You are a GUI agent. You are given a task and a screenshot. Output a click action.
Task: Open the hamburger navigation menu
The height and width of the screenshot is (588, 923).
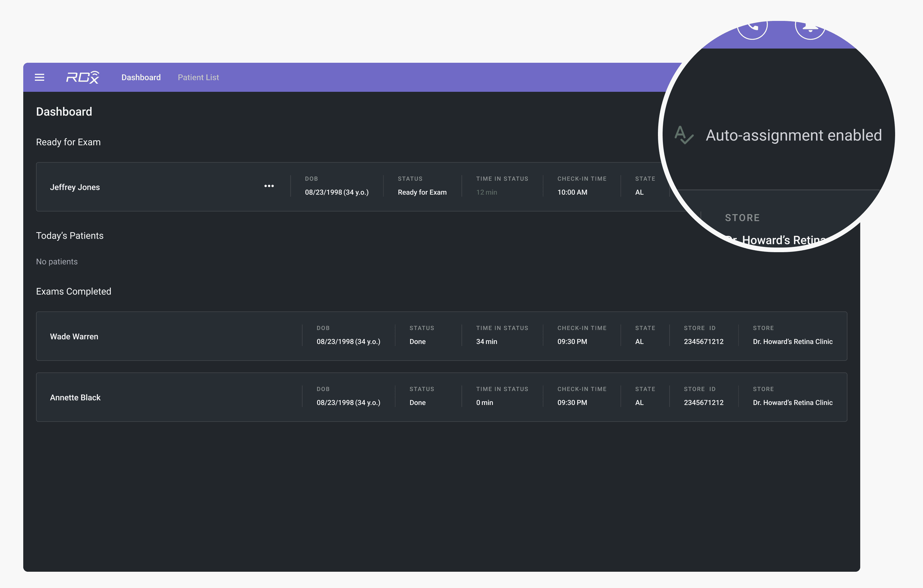tap(40, 77)
